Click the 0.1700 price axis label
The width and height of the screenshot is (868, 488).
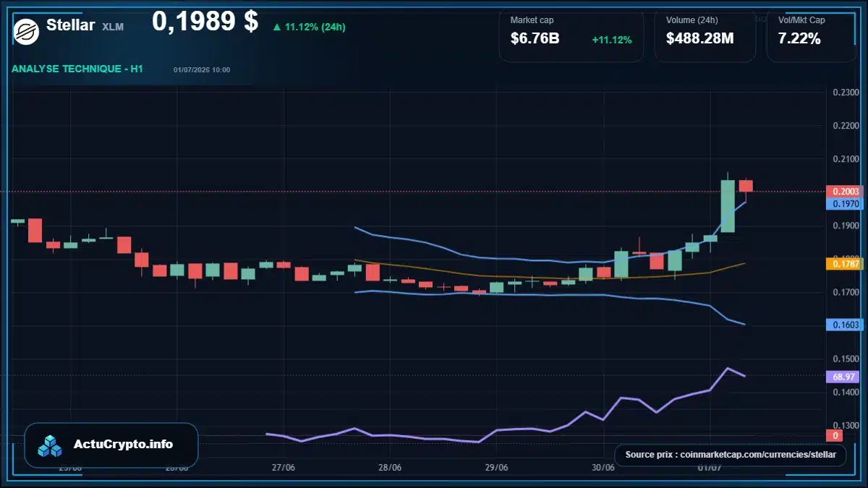pyautogui.click(x=846, y=292)
